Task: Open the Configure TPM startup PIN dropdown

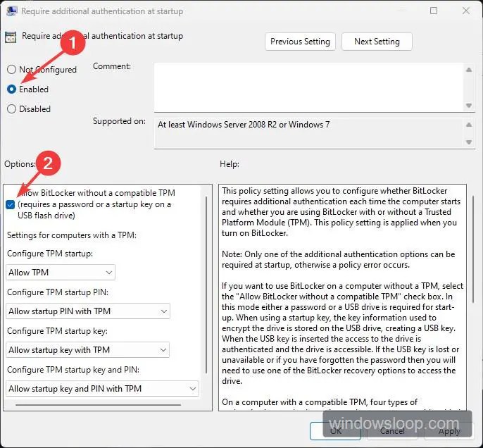Action: point(88,311)
